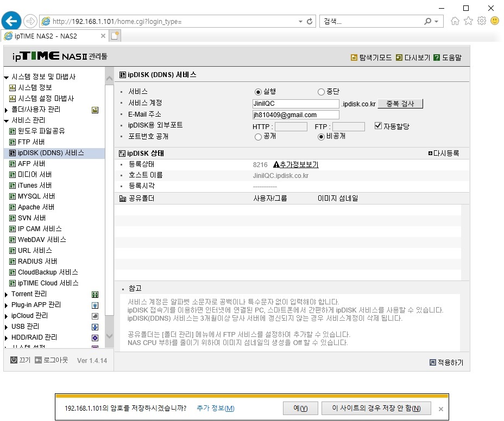This screenshot has width=504, height=421.
Task: Open the address bar history dropdown arrow
Action: pyautogui.click(x=300, y=22)
